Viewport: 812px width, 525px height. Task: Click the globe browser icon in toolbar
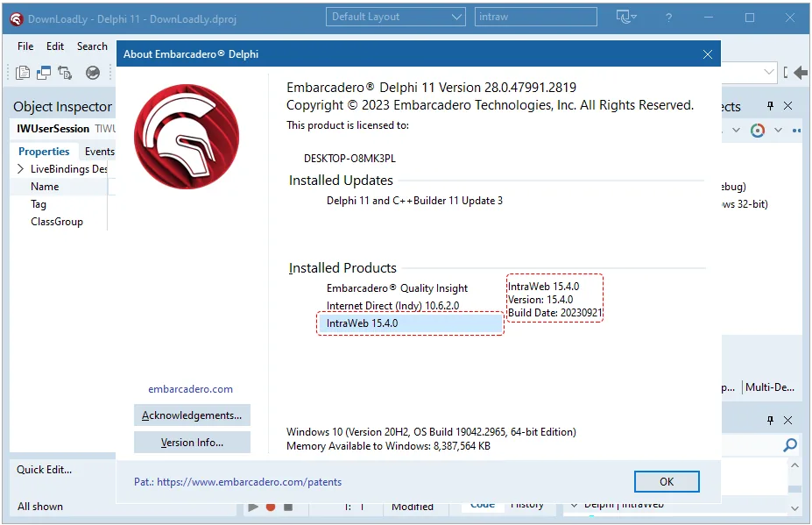pyautogui.click(x=93, y=73)
